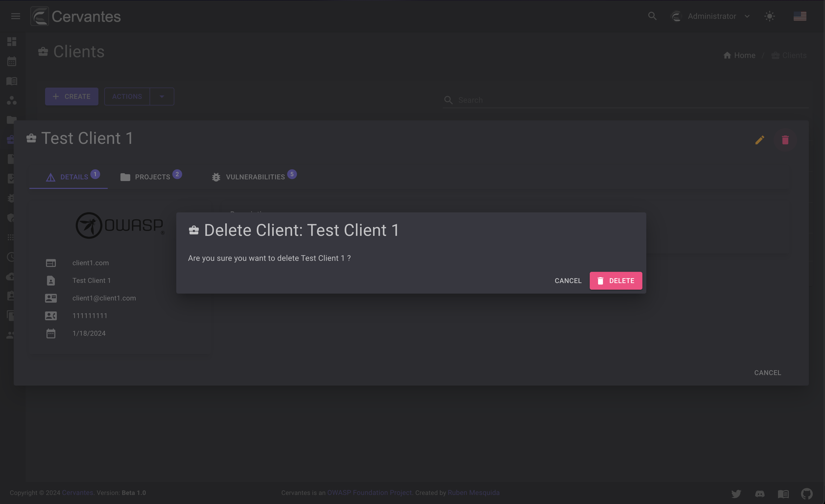Click the OWASP client logo image
The image size is (825, 504).
(x=120, y=225)
